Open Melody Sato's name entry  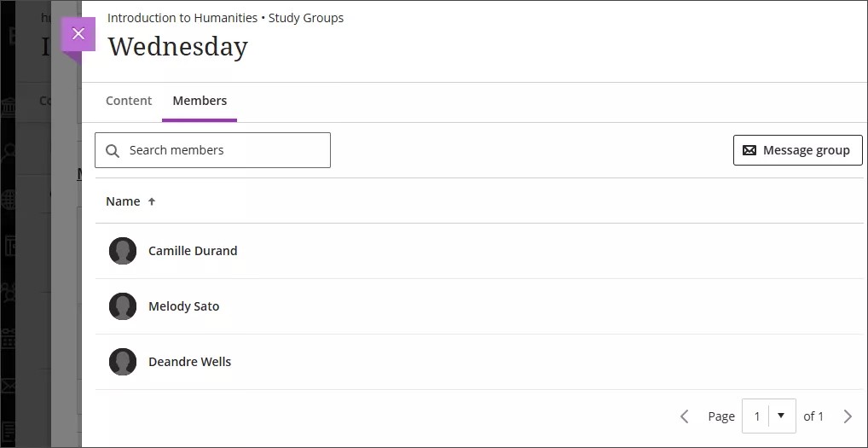183,306
